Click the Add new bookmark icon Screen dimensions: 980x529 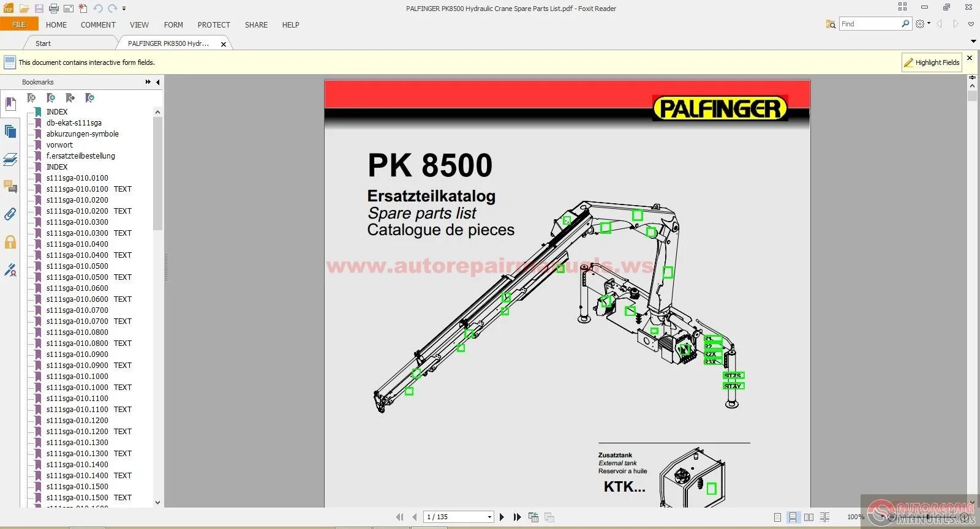click(51, 98)
